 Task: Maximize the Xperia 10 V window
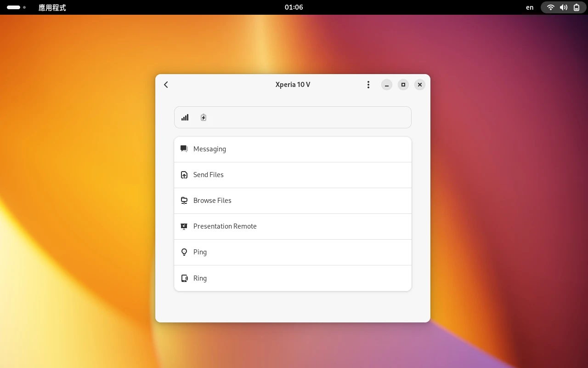coord(403,85)
